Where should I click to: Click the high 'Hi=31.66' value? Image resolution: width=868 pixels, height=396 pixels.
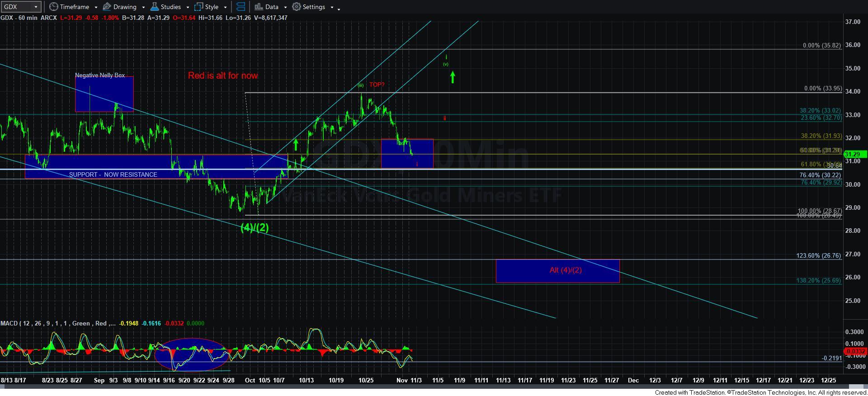click(210, 18)
